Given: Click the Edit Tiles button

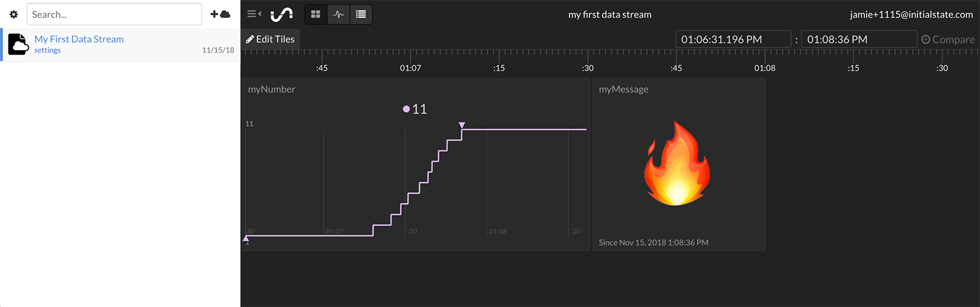Looking at the screenshot, I should coord(270,39).
